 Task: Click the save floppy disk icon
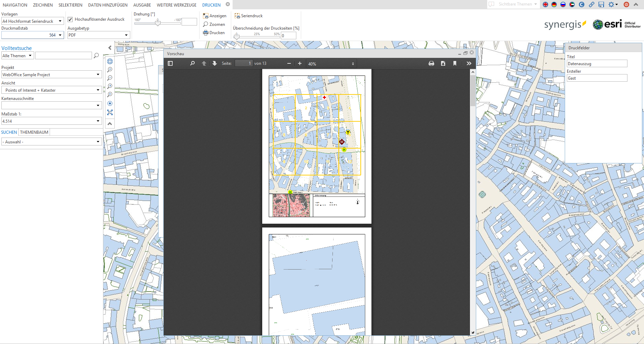[601, 4]
